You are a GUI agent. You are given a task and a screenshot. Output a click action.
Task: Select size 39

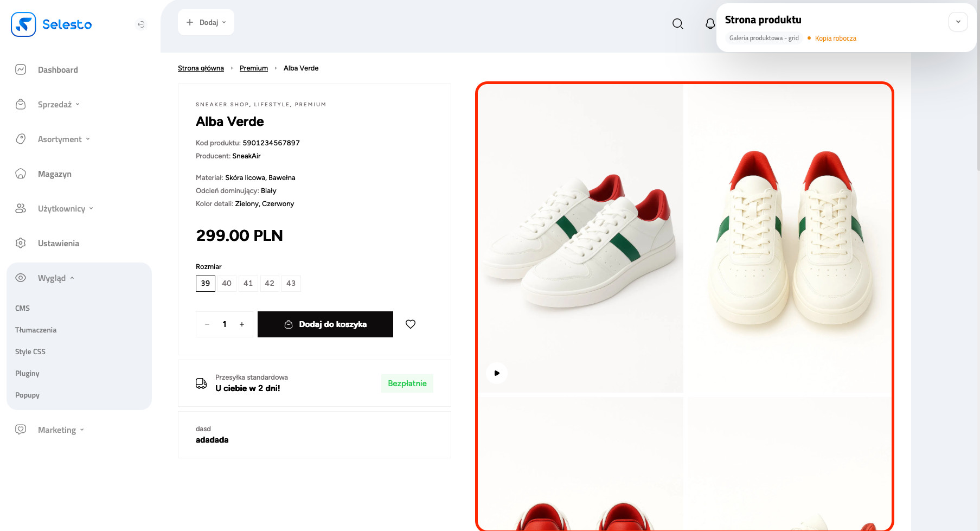[x=206, y=284]
